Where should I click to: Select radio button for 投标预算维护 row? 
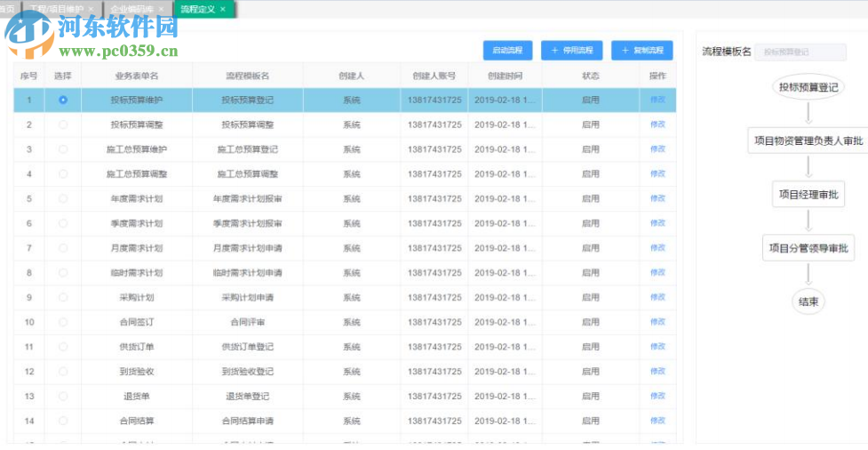pos(63,100)
